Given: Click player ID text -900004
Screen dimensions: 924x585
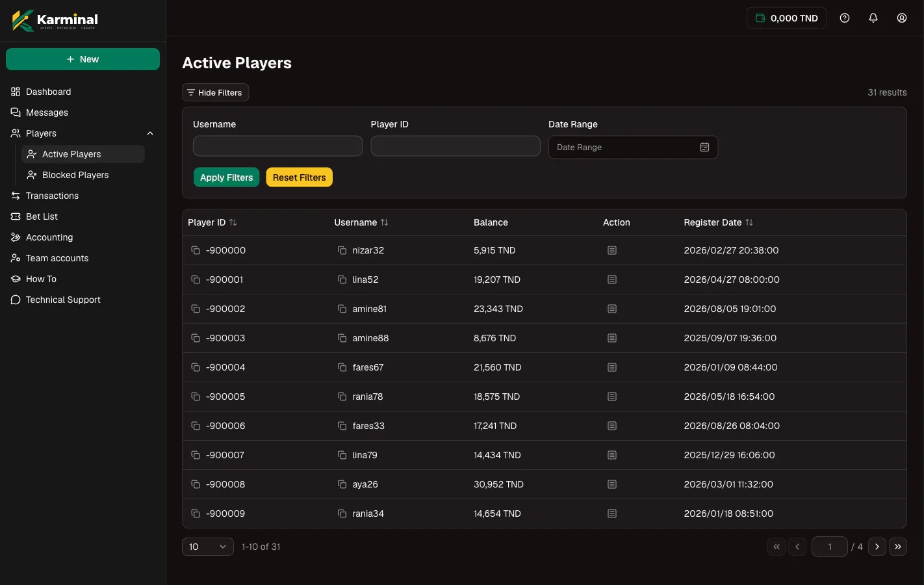Looking at the screenshot, I should tap(225, 367).
